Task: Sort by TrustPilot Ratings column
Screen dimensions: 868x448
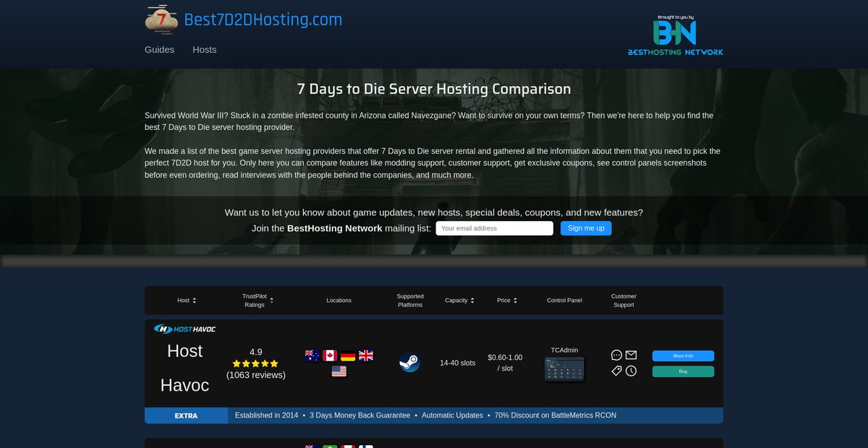Action: (257, 301)
